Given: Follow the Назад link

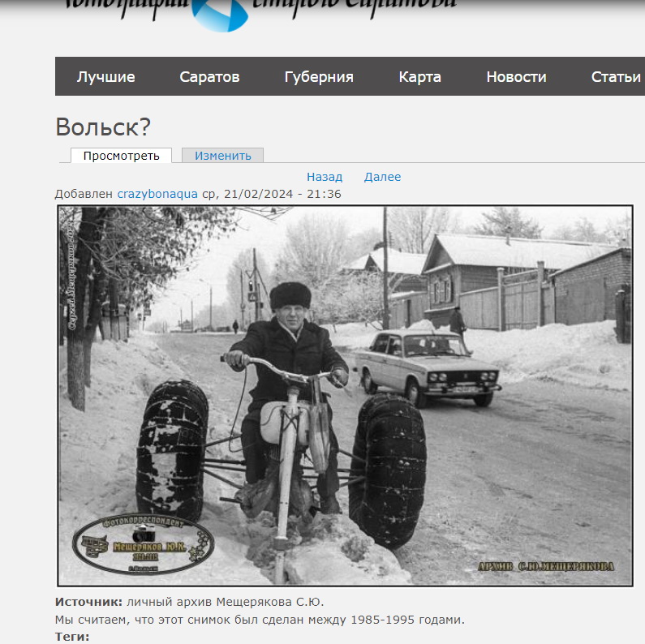Looking at the screenshot, I should (x=325, y=177).
